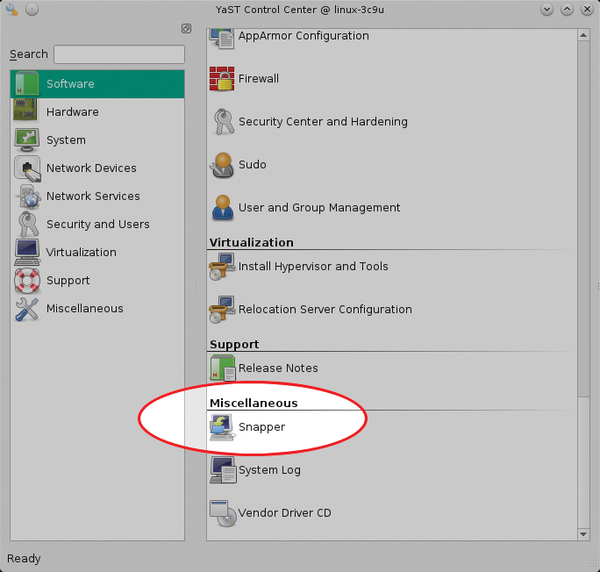Click the Software category icon
The image size is (600, 572).
point(27,84)
